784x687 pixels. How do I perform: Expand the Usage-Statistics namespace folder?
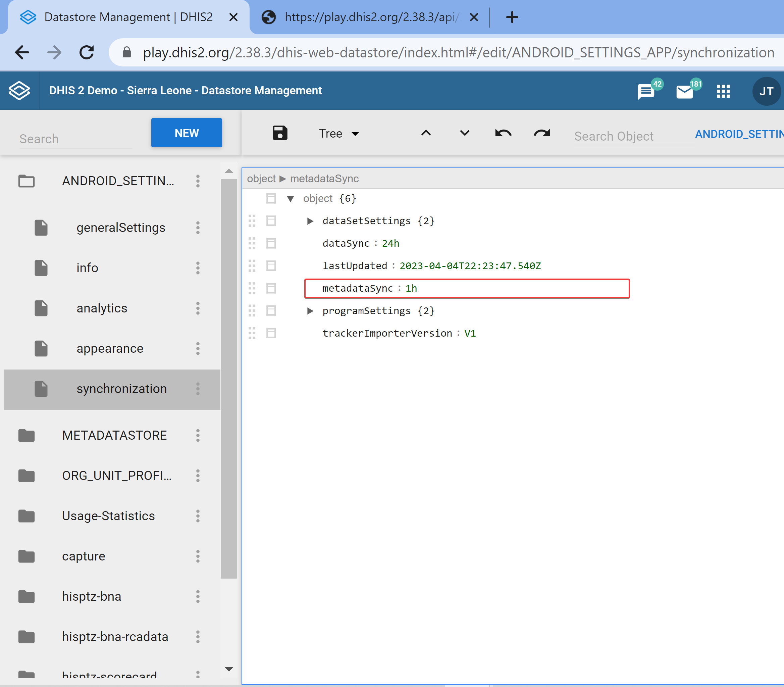pyautogui.click(x=27, y=516)
